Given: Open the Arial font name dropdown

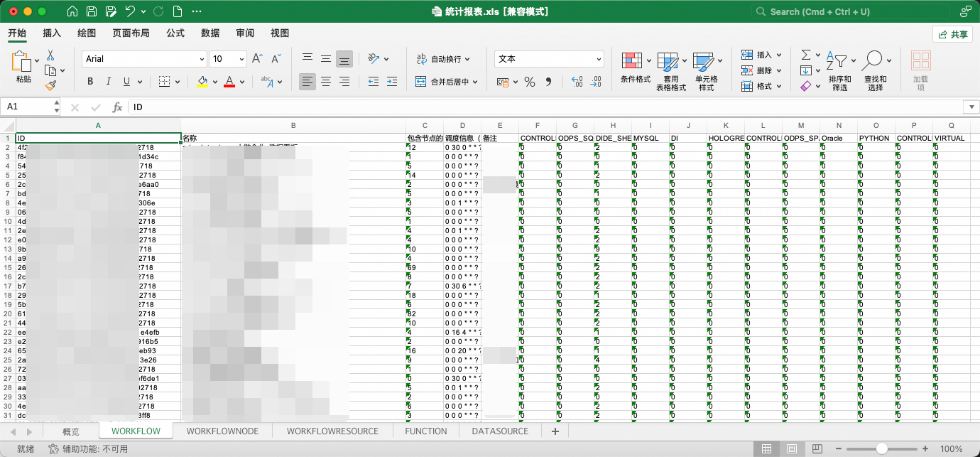Looking at the screenshot, I should coord(200,59).
